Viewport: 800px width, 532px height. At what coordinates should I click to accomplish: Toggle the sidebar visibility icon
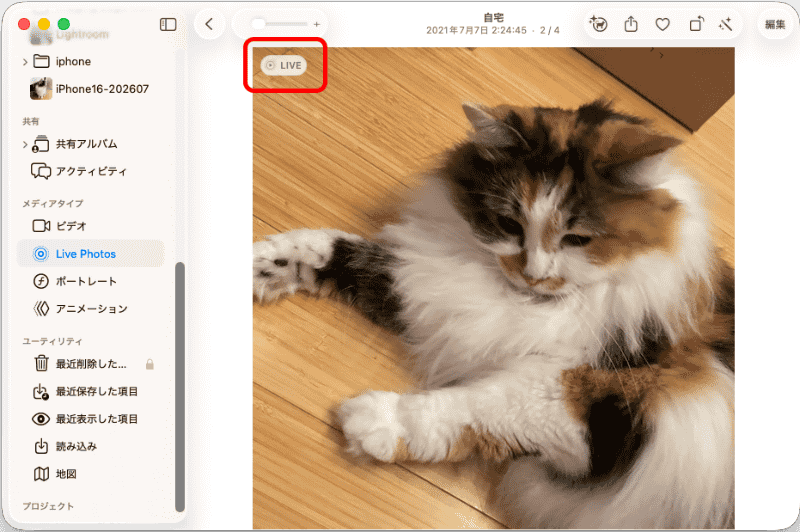pos(168,24)
